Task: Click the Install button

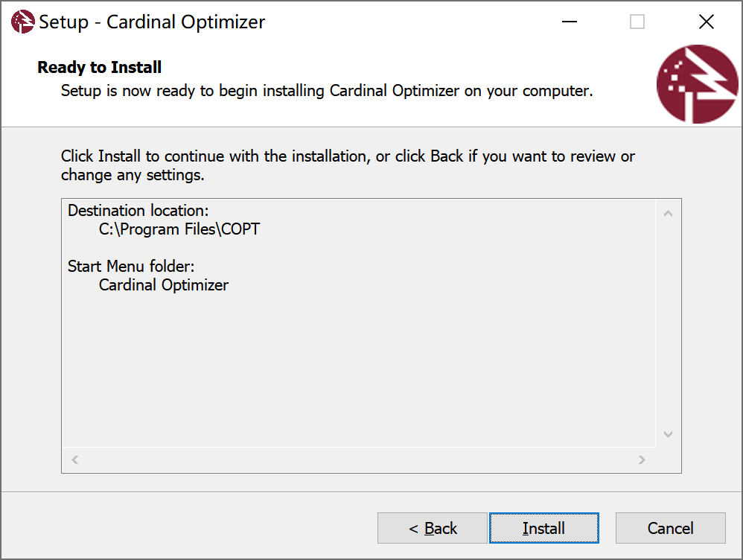Action: click(x=543, y=528)
